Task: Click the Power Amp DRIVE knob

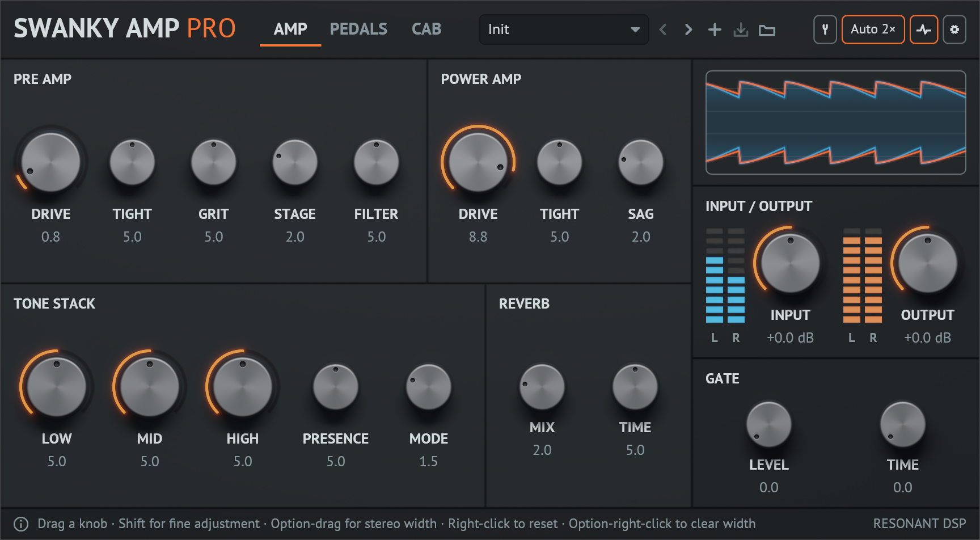Action: [478, 162]
